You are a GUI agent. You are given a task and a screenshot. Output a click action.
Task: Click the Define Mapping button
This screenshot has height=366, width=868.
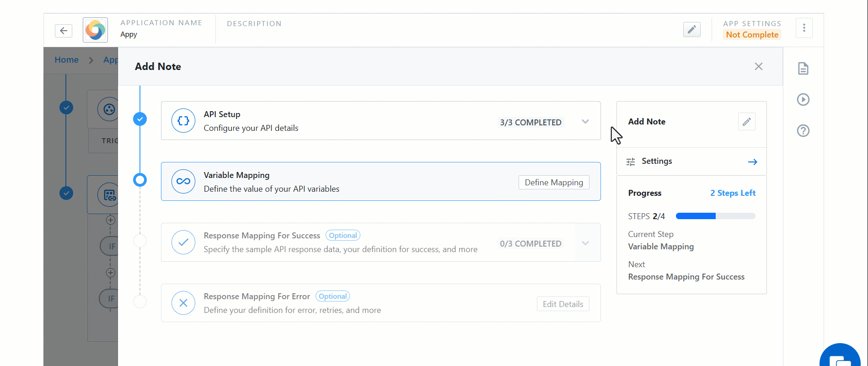pos(554,183)
